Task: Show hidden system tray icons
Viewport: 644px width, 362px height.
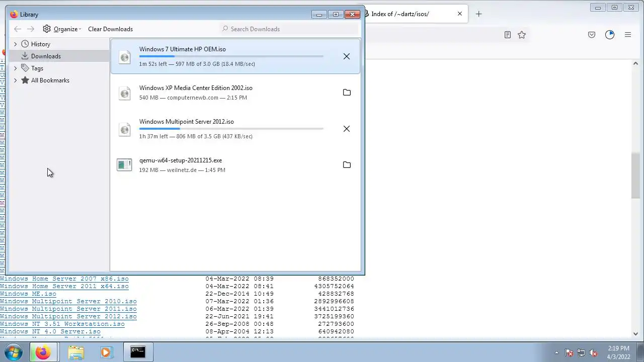Action: coord(556,352)
